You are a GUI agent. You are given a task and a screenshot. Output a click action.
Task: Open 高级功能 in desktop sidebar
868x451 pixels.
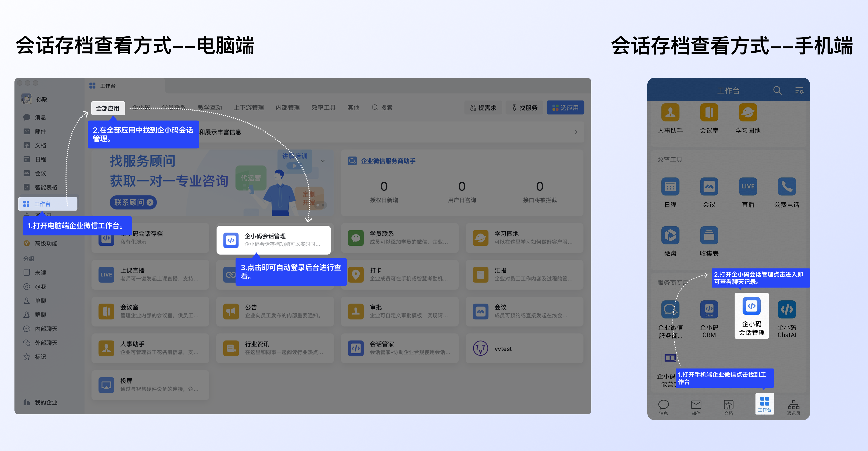click(41, 243)
